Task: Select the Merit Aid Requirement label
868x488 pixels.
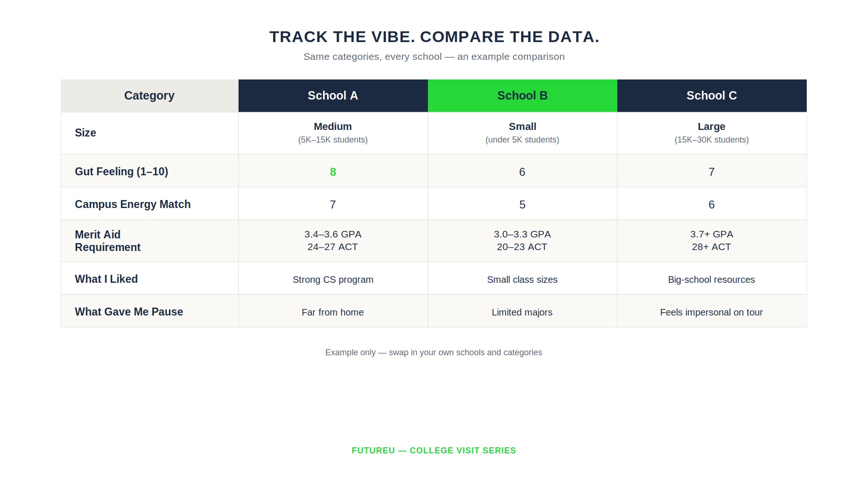Action: (x=108, y=241)
